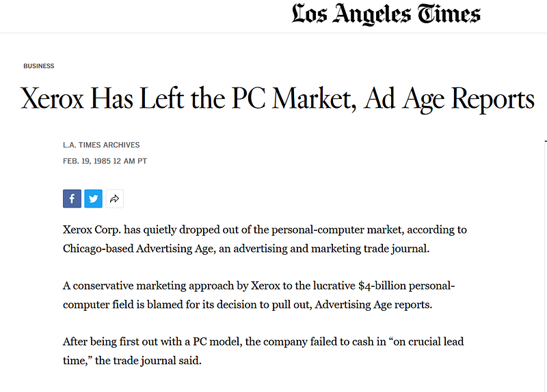Click the "$4-billion" figure in the article
547x392 pixels.
point(382,286)
